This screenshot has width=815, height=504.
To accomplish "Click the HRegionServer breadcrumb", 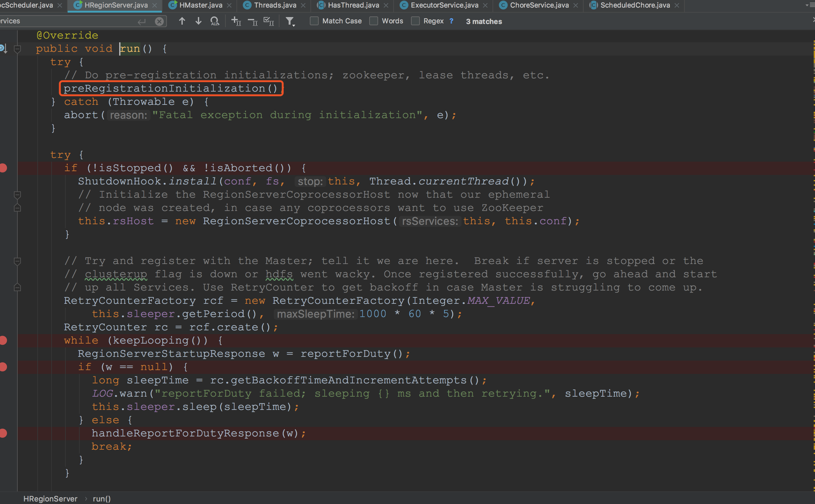I will point(50,498).
